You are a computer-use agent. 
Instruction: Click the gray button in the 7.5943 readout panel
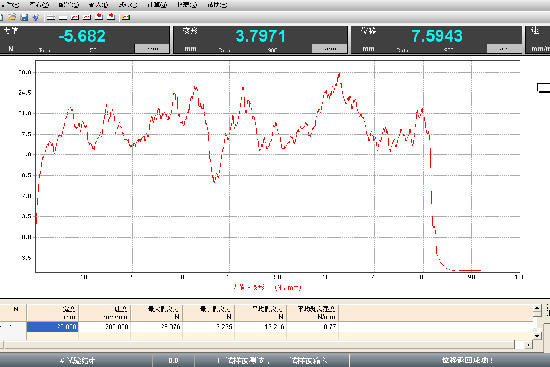coord(504,49)
